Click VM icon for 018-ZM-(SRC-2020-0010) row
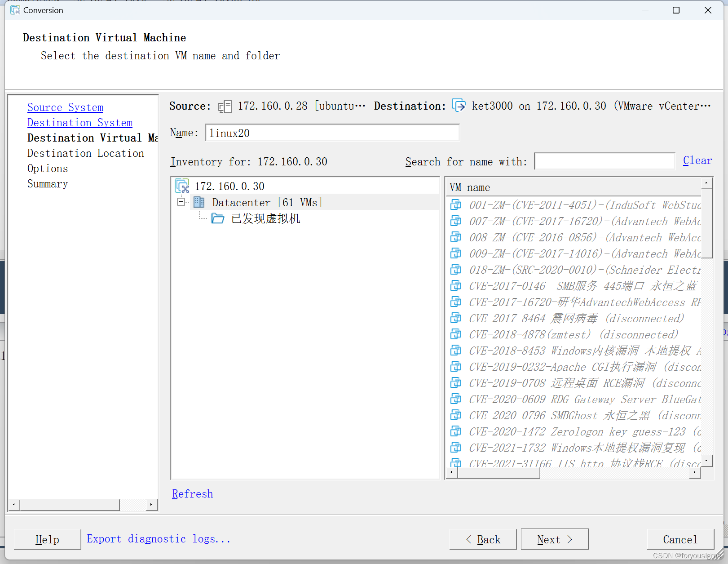 tap(456, 270)
